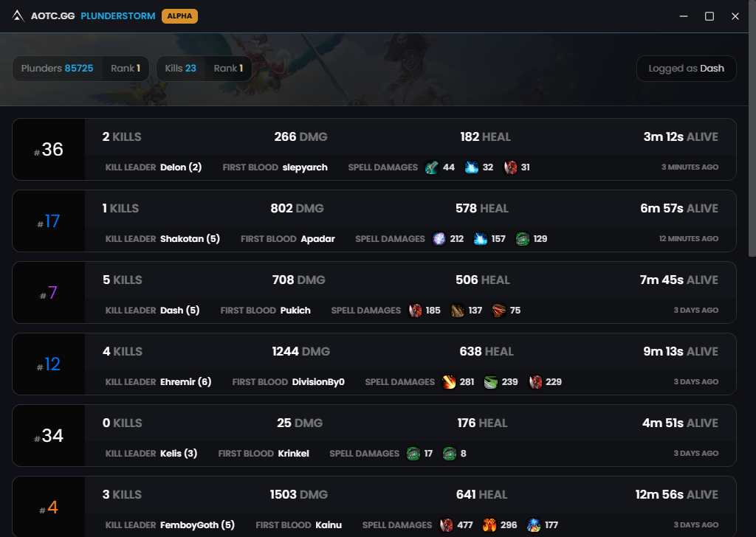Click spell icon showing 157 damage
756x537 pixels.
point(481,239)
